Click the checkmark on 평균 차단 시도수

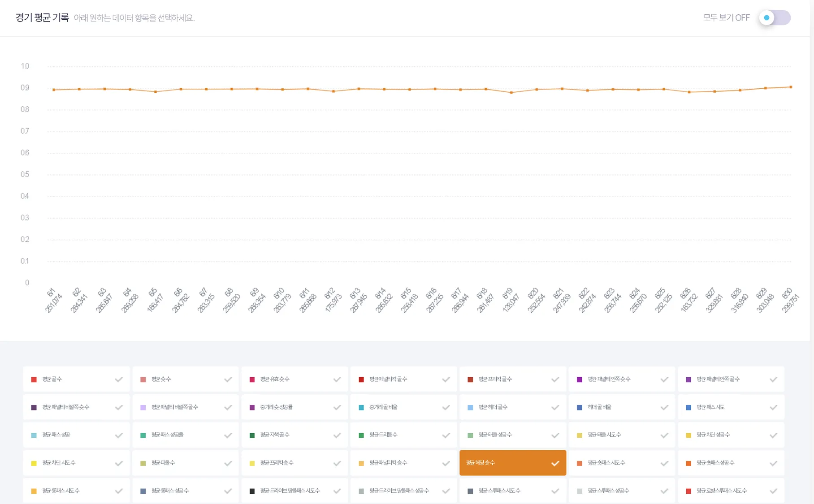click(x=119, y=464)
